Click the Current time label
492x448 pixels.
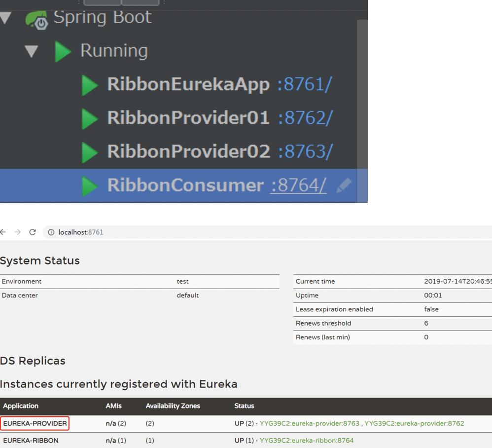pyautogui.click(x=316, y=281)
